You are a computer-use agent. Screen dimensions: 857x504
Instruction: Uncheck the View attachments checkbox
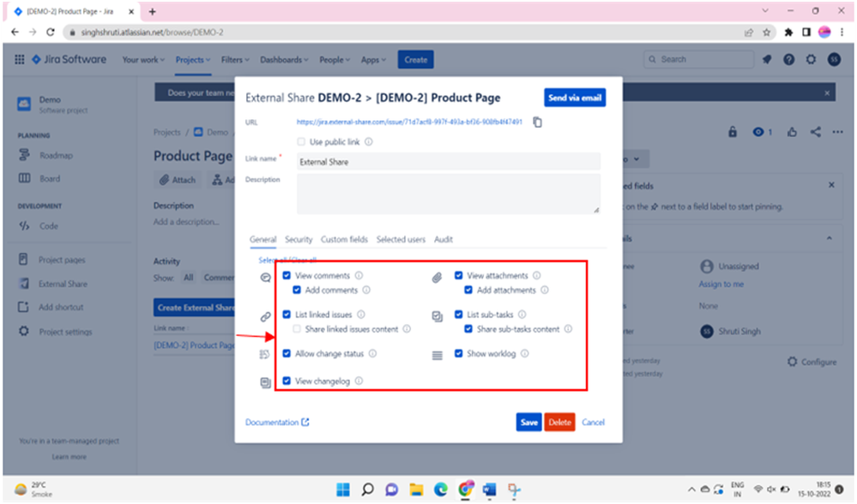(459, 276)
